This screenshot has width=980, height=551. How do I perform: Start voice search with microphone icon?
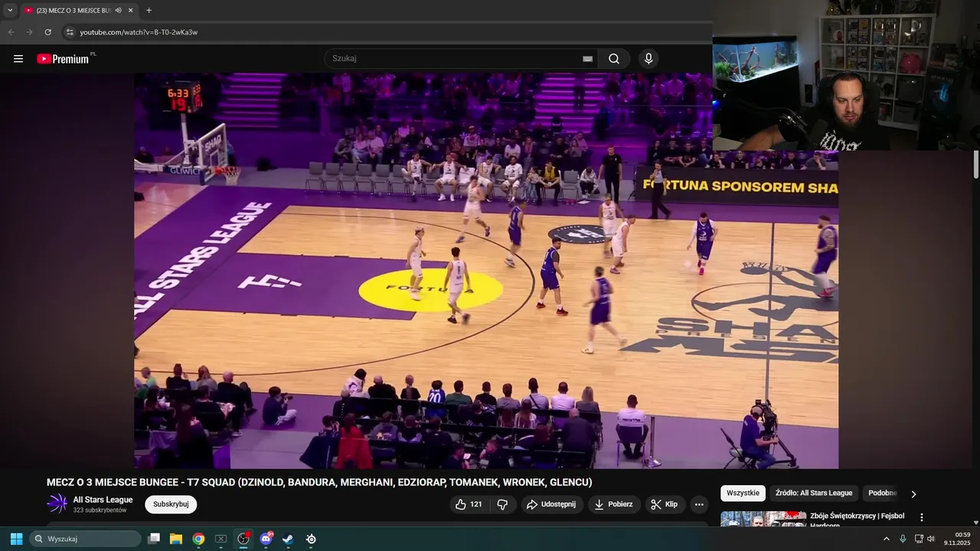648,59
